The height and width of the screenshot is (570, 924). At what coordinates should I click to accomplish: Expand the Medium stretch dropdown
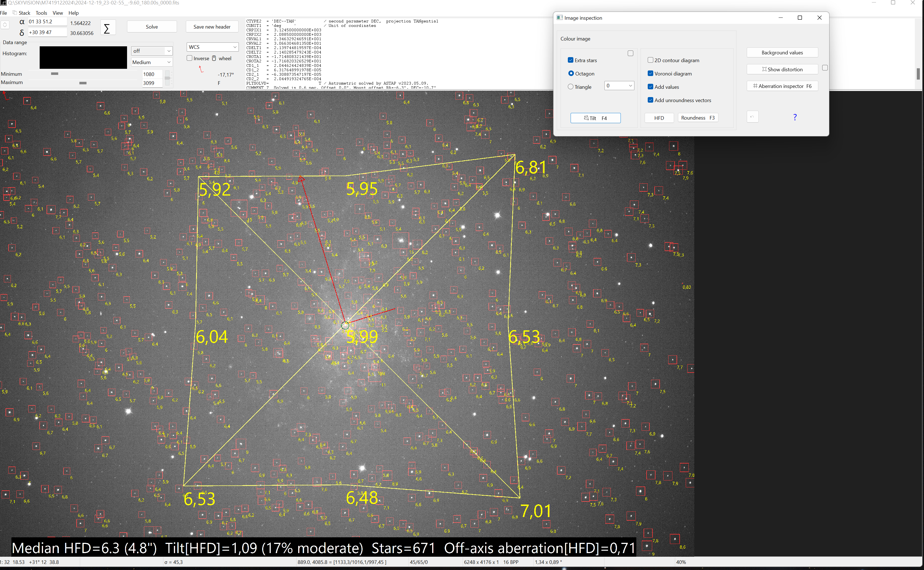click(151, 62)
